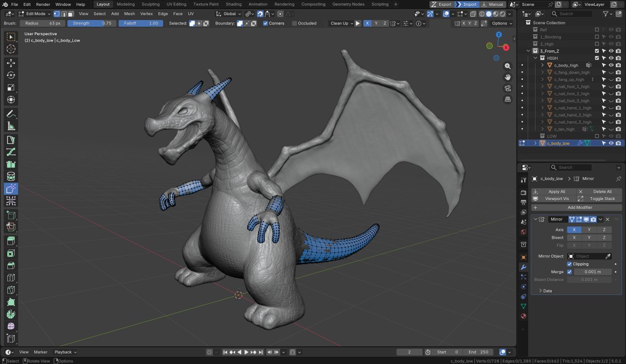This screenshot has width=626, height=364.
Task: Open the Vertex menu in viewport header
Action: click(147, 14)
